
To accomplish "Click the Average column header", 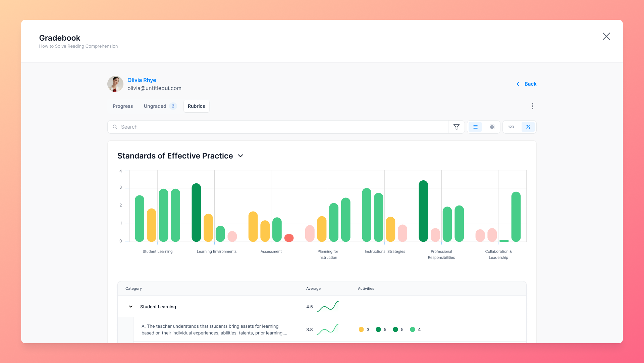I will pyautogui.click(x=313, y=288).
